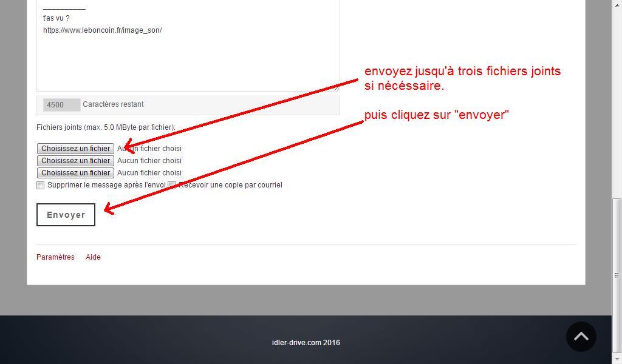Click the message box resize handle
The image size is (622, 364).
[x=337, y=88]
